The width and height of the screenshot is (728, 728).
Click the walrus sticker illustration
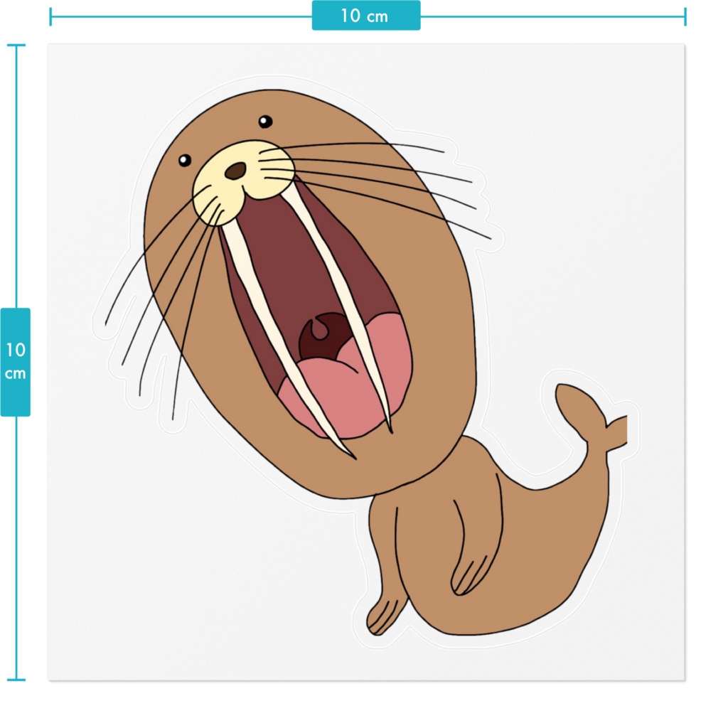[366, 363]
